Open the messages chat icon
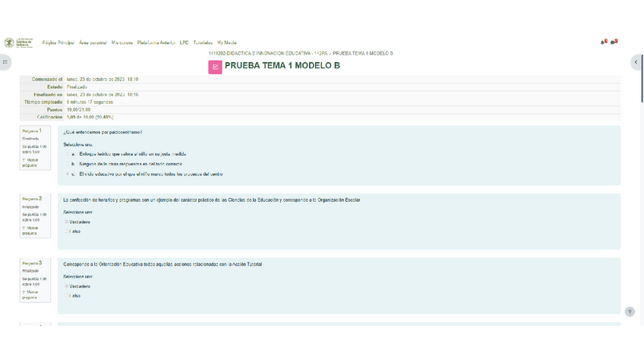The height and width of the screenshot is (362, 644). pos(614,42)
